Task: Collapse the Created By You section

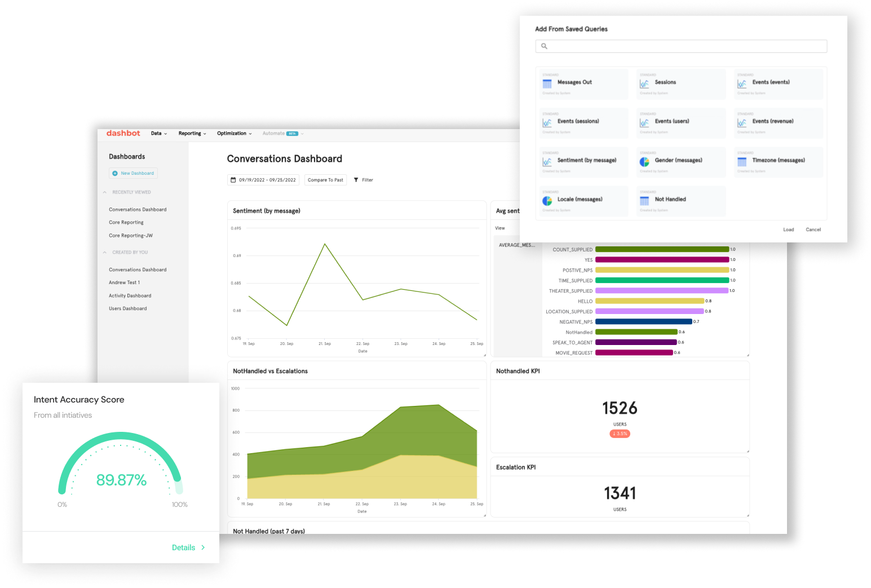Action: [x=105, y=253]
